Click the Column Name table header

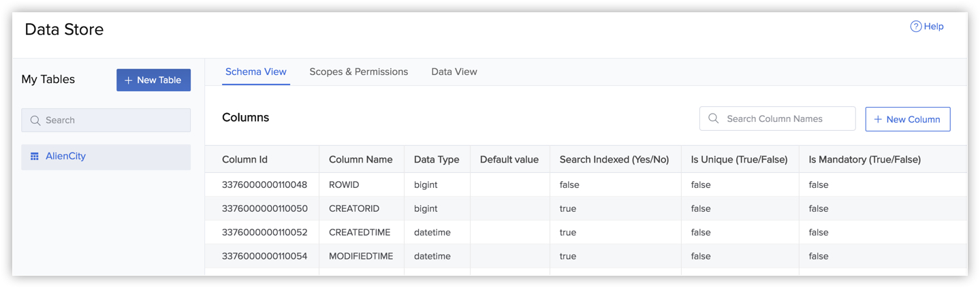(x=360, y=159)
